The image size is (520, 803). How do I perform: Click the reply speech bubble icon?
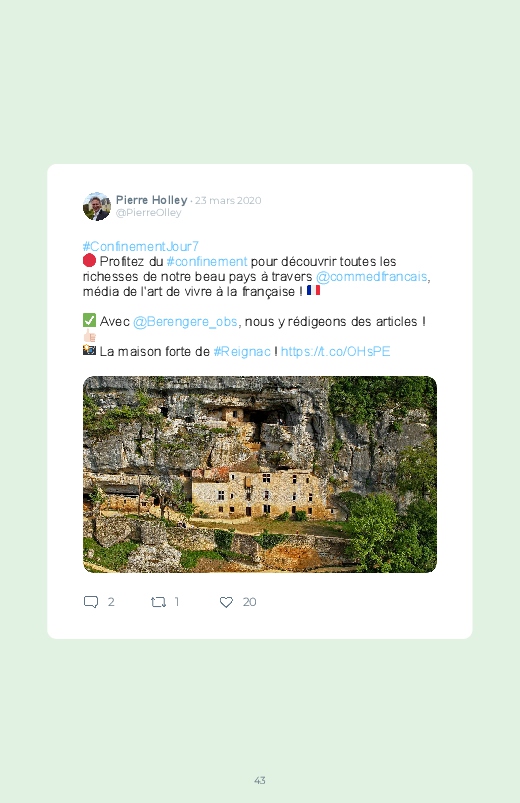click(91, 602)
